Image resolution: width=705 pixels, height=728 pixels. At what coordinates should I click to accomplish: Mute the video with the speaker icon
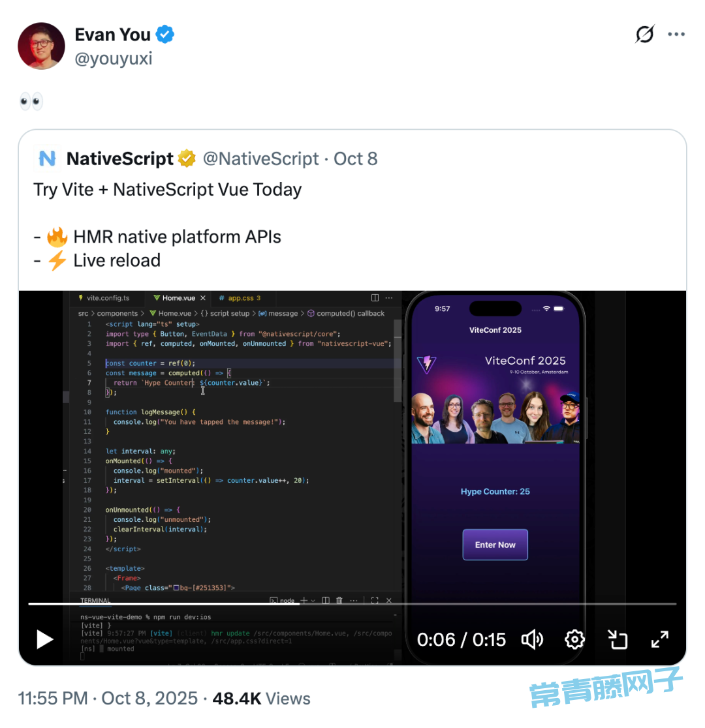click(532, 639)
